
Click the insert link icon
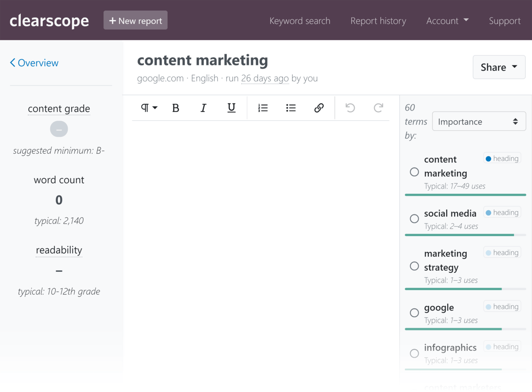coord(319,108)
